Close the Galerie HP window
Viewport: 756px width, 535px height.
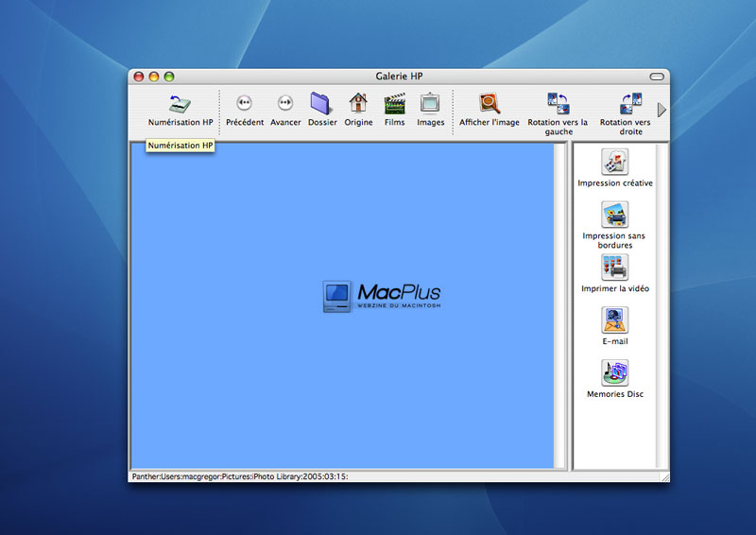[x=139, y=77]
